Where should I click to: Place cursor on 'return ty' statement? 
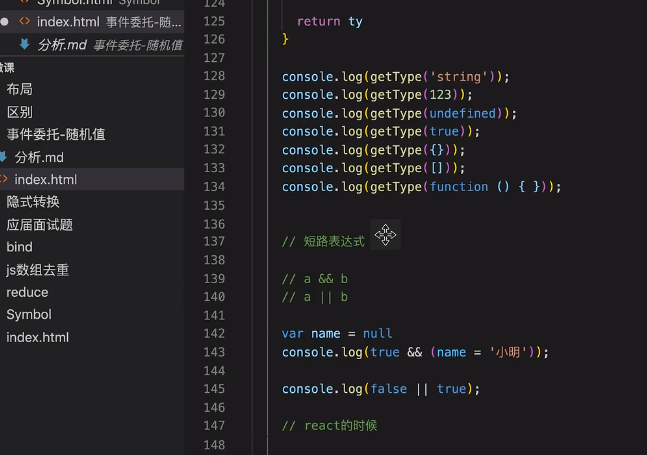click(330, 21)
